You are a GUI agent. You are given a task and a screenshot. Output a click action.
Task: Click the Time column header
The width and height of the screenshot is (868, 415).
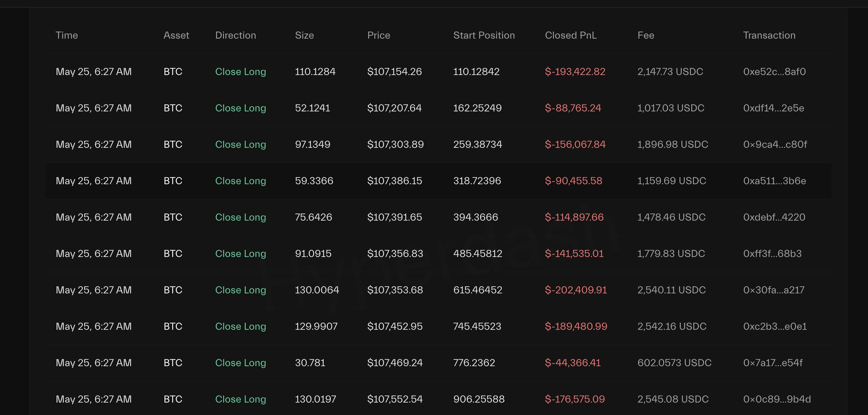tap(67, 35)
